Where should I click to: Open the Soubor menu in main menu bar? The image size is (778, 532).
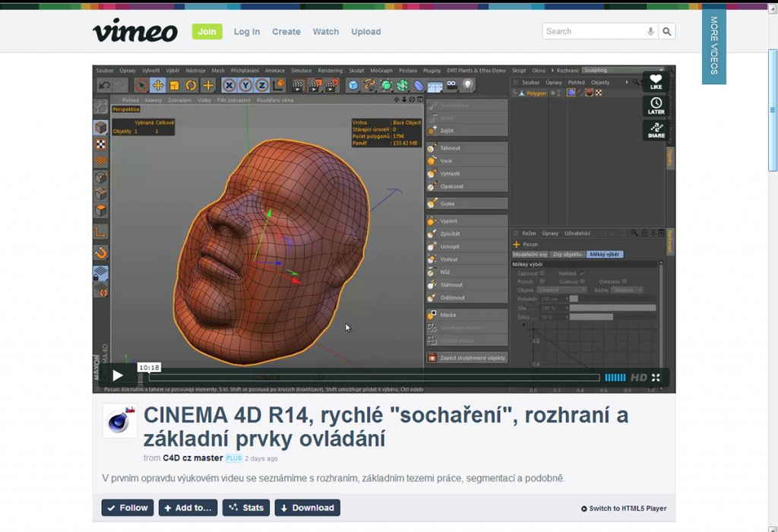click(105, 71)
